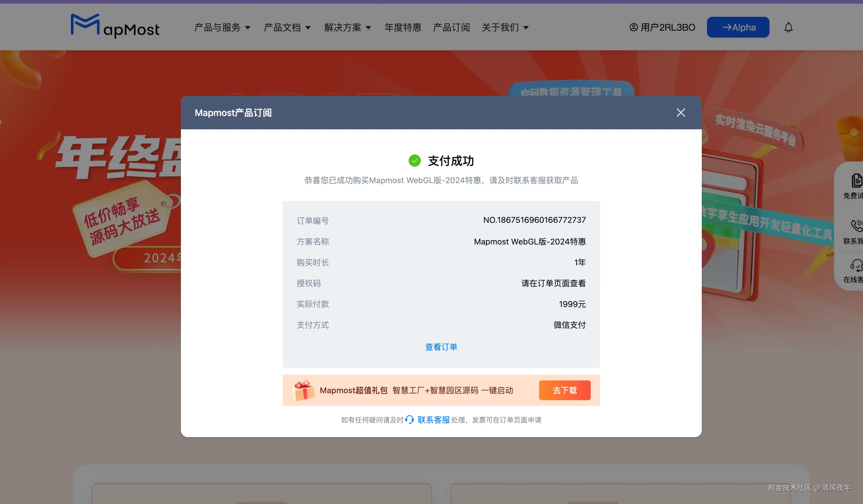Close the Mapmost subscription dialog
Viewport: 863px width, 504px height.
[x=680, y=113]
